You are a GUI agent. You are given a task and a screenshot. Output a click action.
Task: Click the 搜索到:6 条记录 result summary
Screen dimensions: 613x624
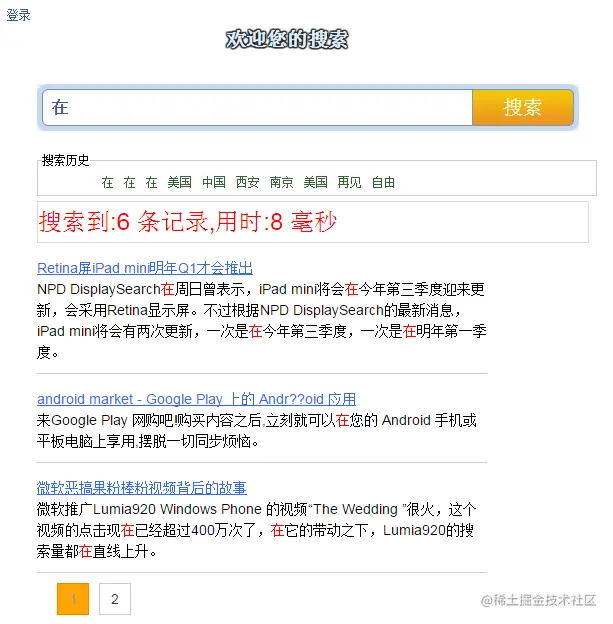(187, 222)
